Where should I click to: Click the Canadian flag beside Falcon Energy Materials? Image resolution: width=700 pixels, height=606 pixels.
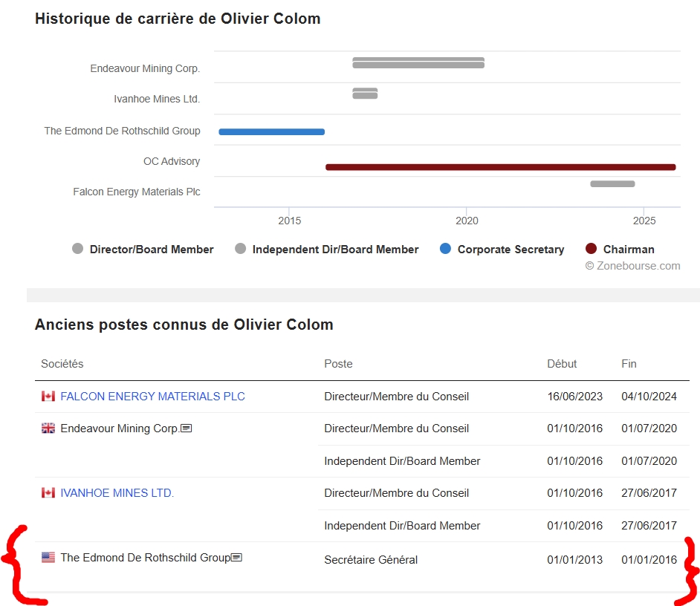click(48, 397)
